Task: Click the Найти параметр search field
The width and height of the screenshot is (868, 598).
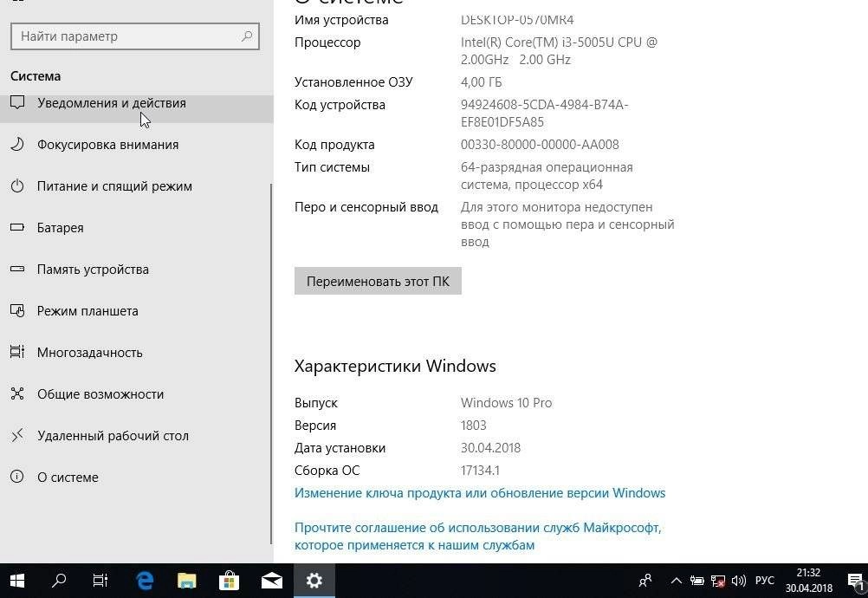Action: click(x=135, y=36)
